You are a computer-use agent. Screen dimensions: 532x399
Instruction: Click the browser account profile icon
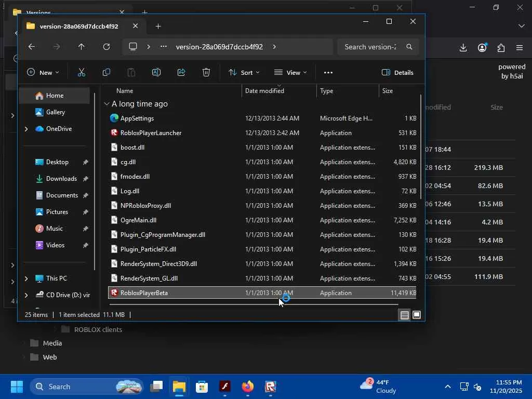coord(482,47)
